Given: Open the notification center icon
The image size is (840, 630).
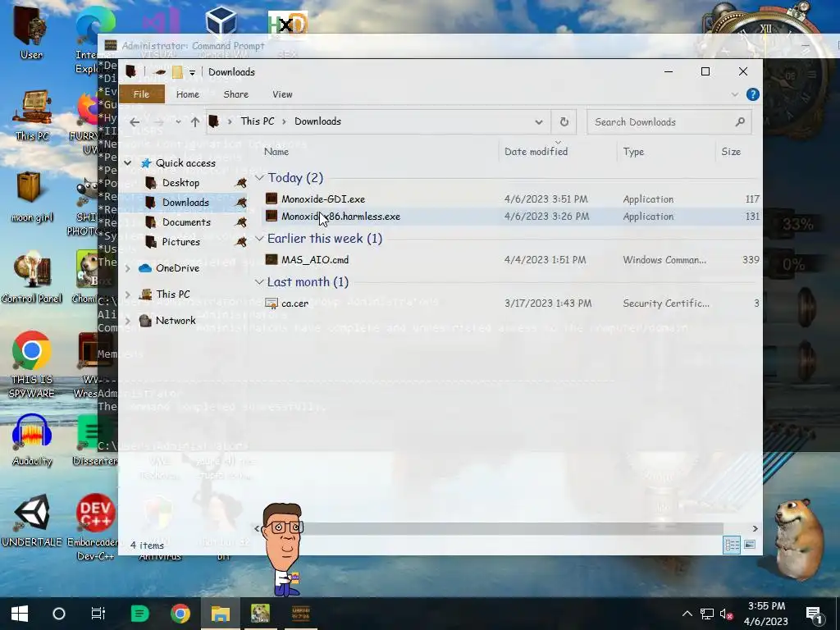Looking at the screenshot, I should (815, 614).
